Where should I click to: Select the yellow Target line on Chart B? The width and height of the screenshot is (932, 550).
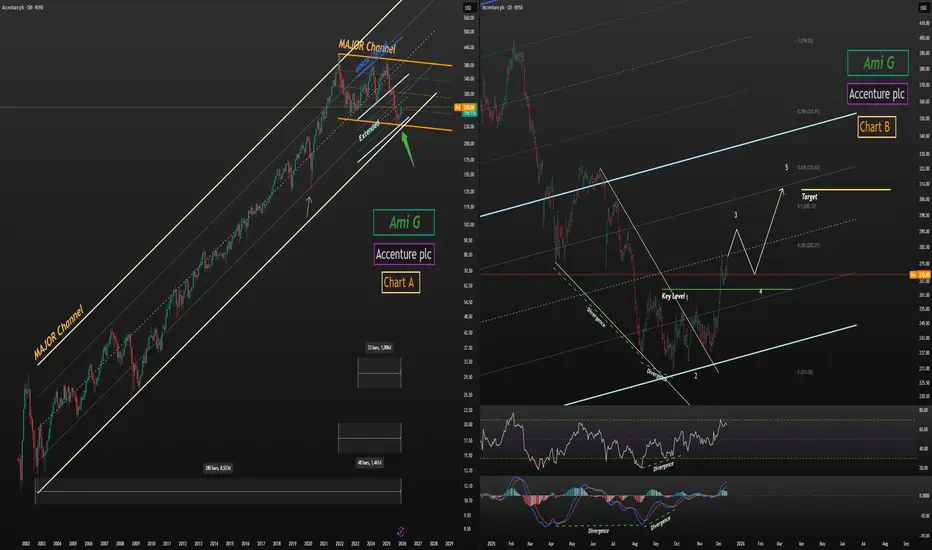846,190
